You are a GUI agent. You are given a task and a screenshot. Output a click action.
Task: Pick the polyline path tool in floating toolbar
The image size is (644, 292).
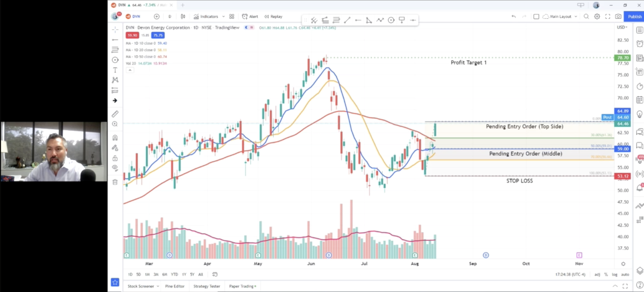[380, 20]
